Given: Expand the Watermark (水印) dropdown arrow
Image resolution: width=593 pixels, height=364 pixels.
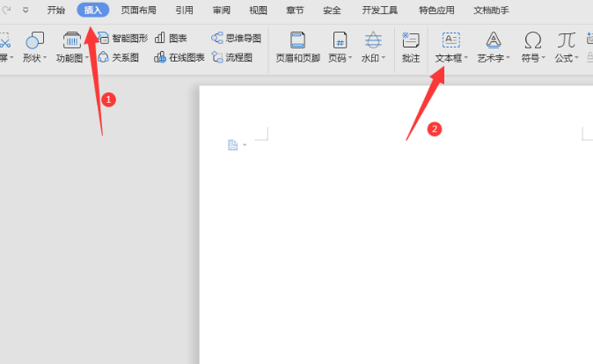Looking at the screenshot, I should point(383,58).
